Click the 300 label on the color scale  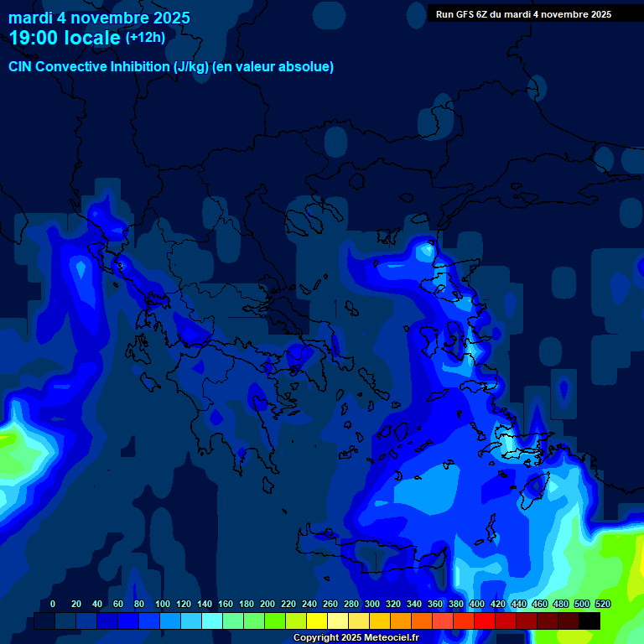click(x=372, y=604)
